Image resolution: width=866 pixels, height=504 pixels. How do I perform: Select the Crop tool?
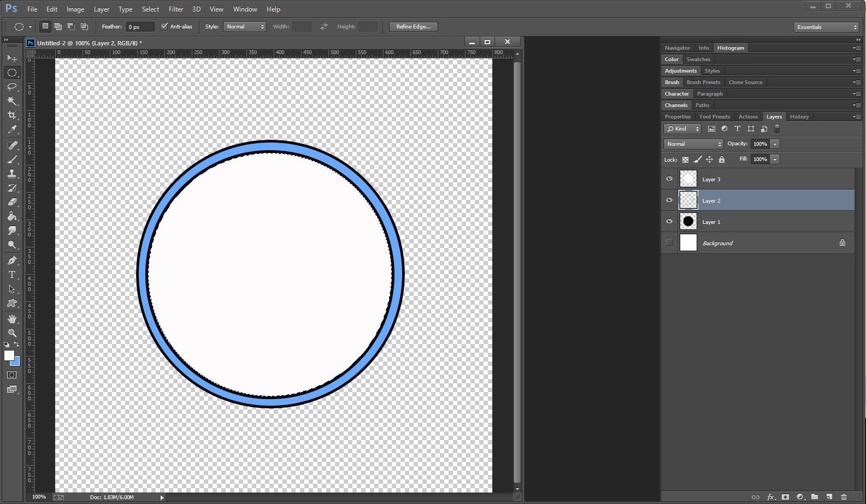(12, 115)
